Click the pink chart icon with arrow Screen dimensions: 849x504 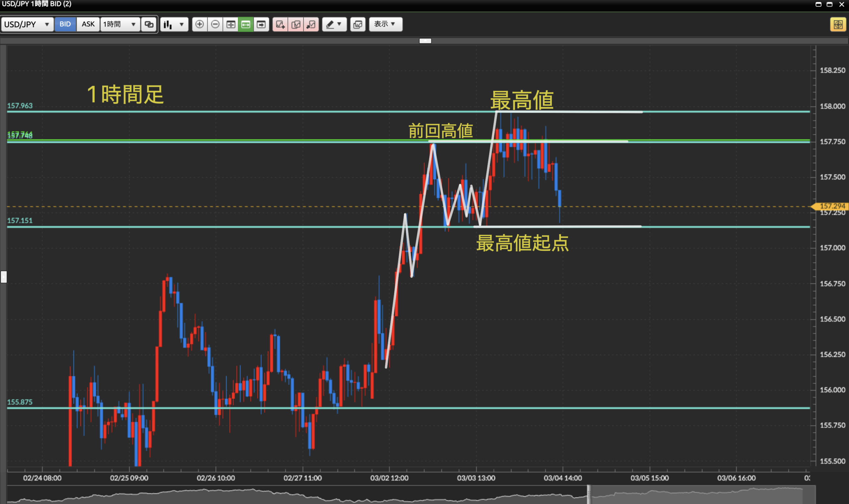(x=311, y=24)
